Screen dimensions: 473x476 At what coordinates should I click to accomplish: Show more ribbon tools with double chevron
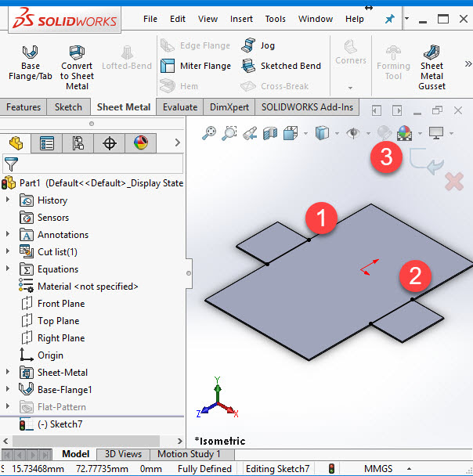click(468, 63)
